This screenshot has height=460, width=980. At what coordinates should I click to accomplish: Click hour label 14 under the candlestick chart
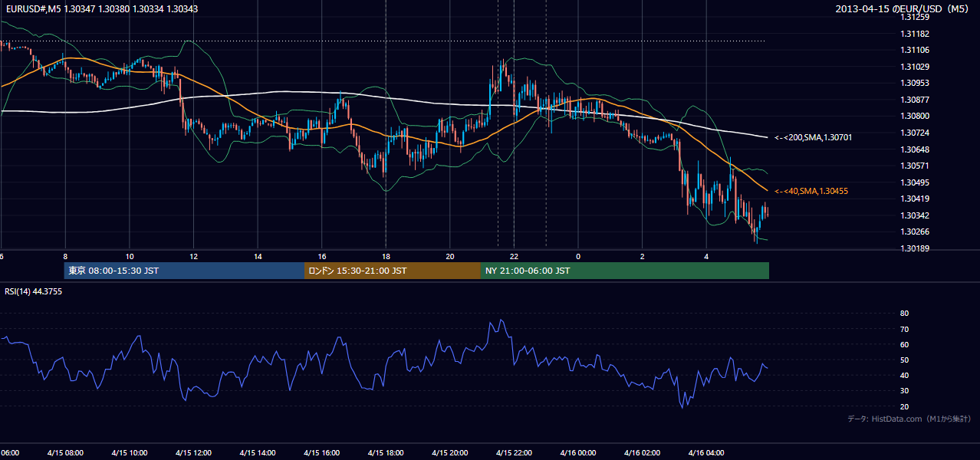(258, 256)
